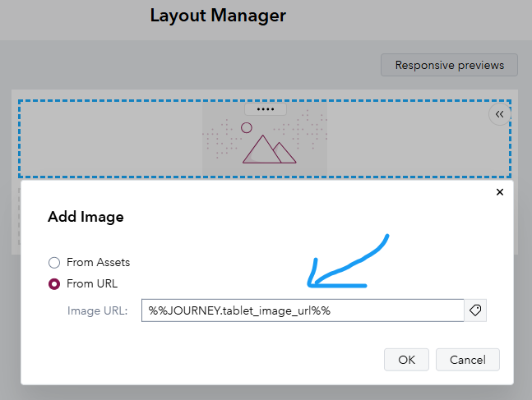Click the tag icon beside Image URL field

[x=475, y=310]
